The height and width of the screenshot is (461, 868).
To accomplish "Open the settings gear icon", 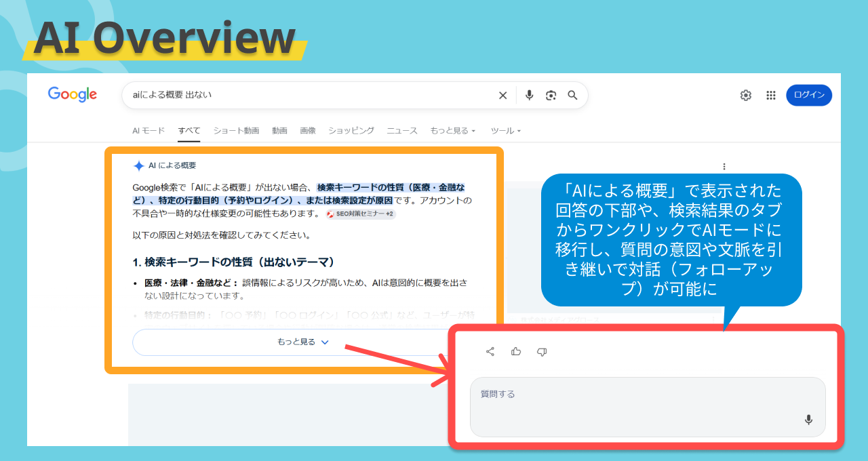I will (x=746, y=96).
